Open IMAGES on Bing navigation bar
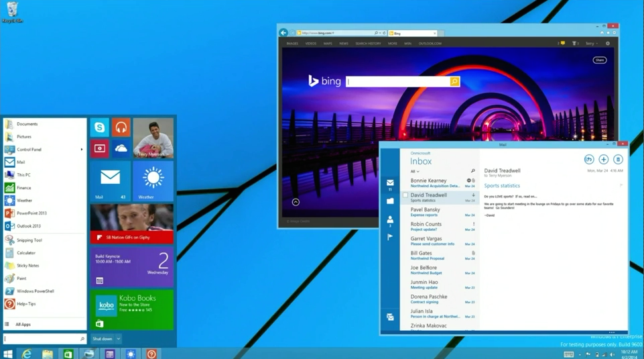Screen dimensions: 644x359 click(292, 44)
